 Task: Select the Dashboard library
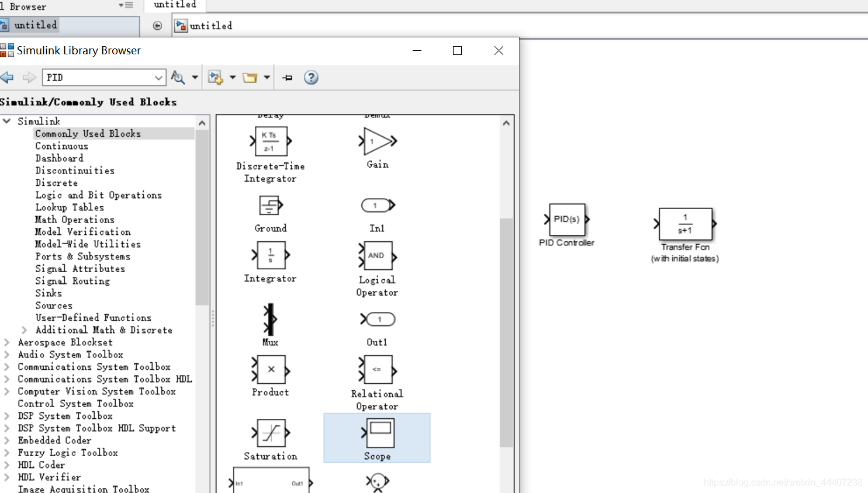(x=60, y=158)
